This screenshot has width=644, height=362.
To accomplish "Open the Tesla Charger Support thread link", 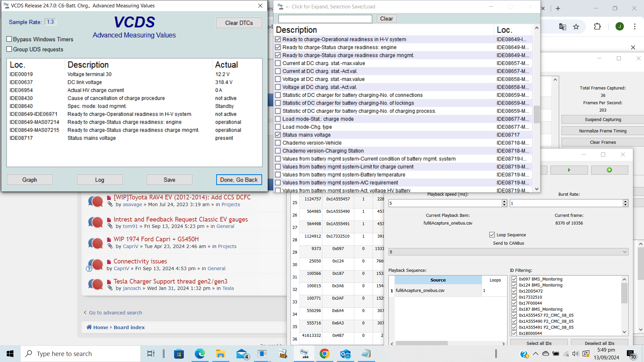I will coord(170,281).
